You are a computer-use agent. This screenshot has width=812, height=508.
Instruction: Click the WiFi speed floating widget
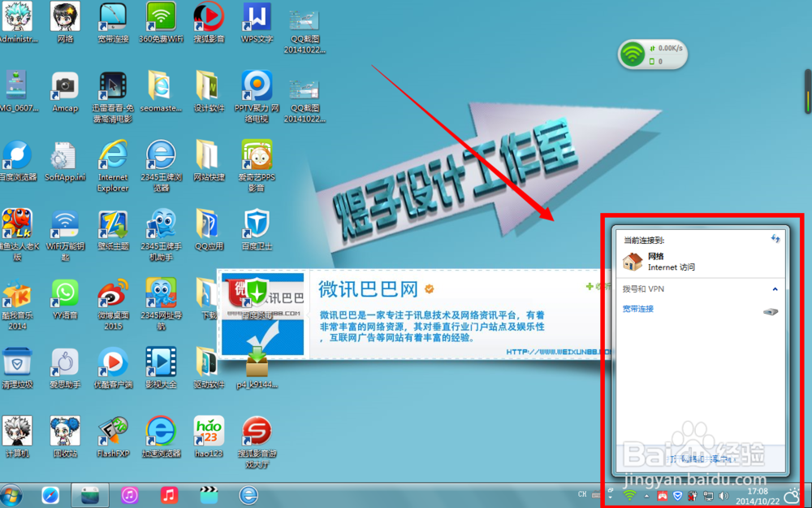(x=653, y=54)
